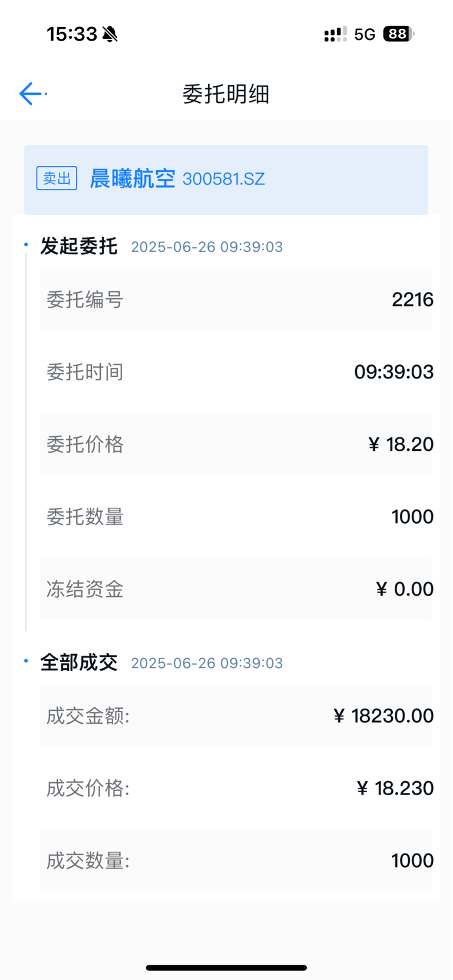This screenshot has height=980, width=453.
Task: Tap the cellular signal bars icon
Action: click(335, 35)
